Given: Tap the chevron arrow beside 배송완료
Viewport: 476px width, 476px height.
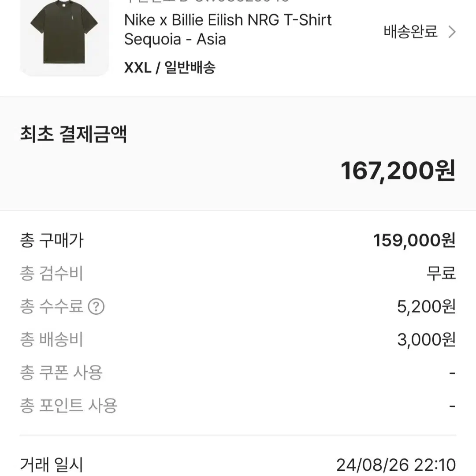Looking at the screenshot, I should (452, 32).
